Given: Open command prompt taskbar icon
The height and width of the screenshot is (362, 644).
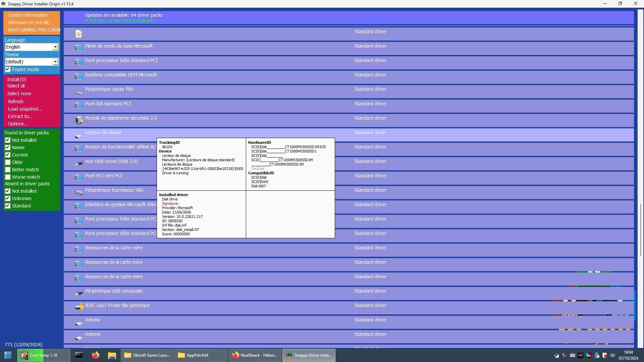Looking at the screenshot, I should click(79, 355).
